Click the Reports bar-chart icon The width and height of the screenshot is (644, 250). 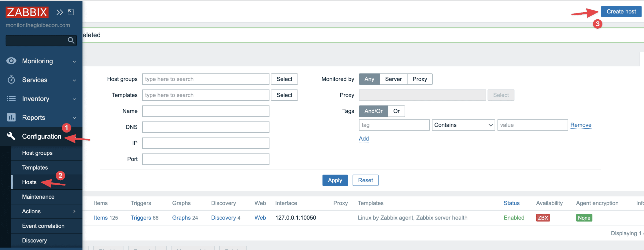pos(11,117)
